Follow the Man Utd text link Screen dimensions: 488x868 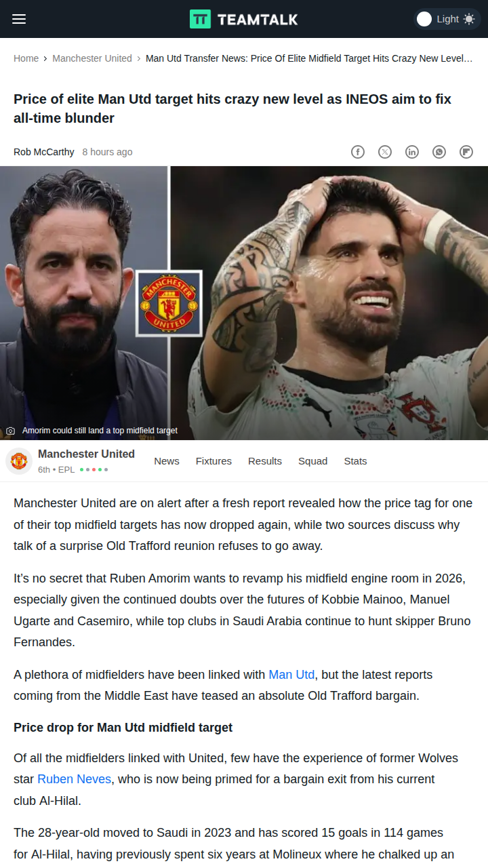click(291, 675)
